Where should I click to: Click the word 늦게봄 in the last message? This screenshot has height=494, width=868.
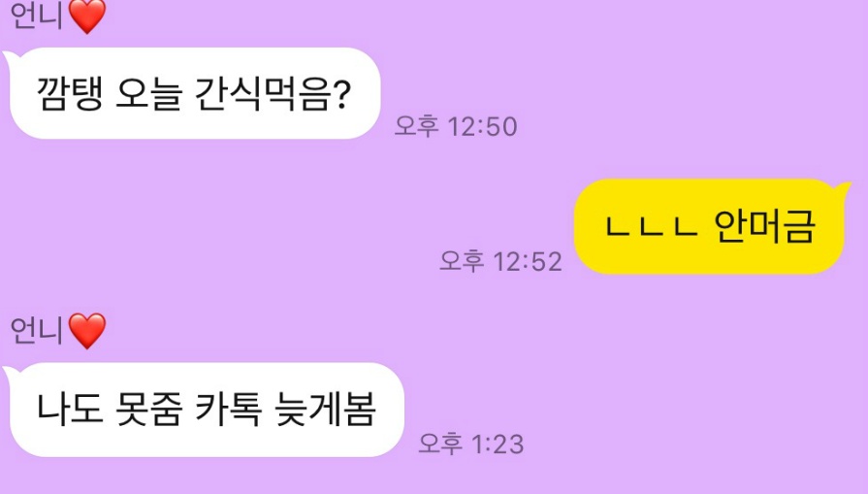click(x=326, y=410)
